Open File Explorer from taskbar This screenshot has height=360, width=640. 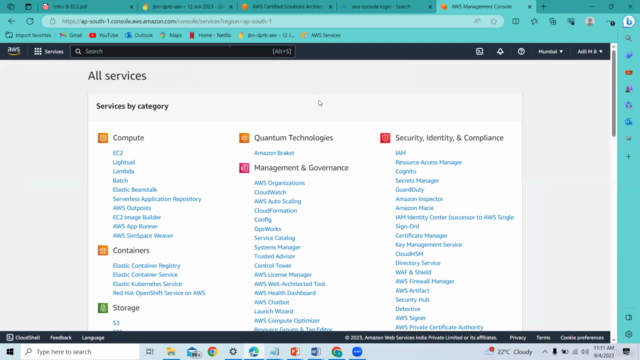coord(171,352)
